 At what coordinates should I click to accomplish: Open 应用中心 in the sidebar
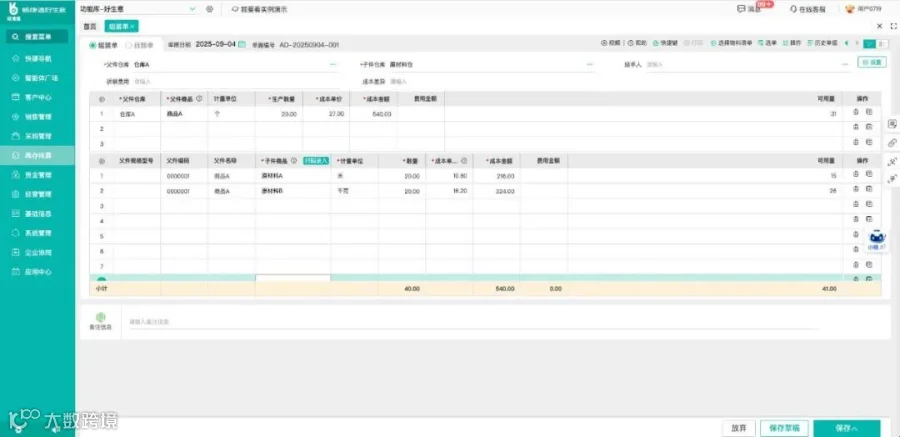point(37,272)
